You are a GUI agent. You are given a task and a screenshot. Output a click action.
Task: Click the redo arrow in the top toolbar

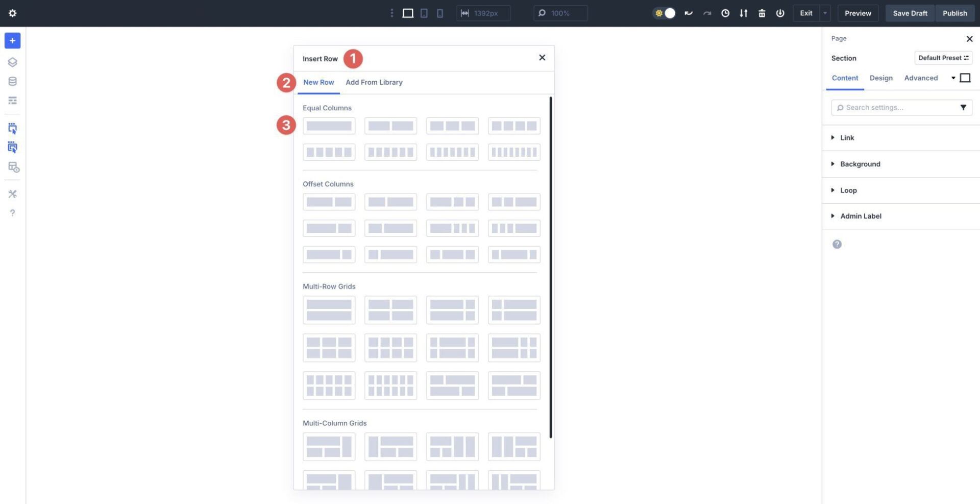pos(706,13)
